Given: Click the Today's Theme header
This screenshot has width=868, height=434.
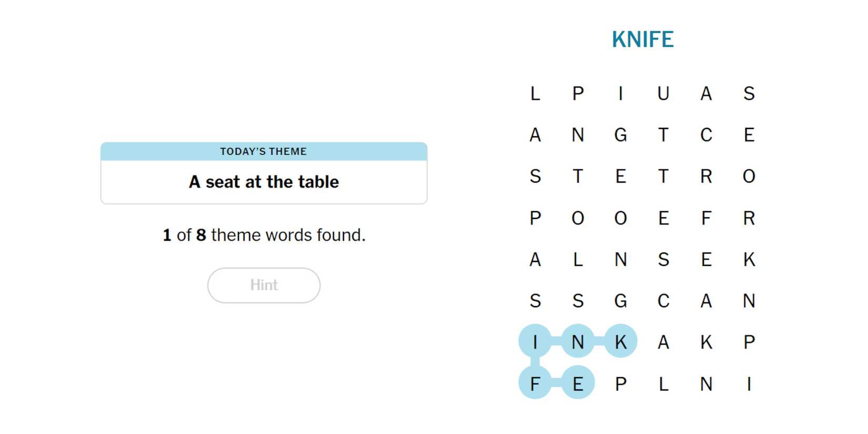Looking at the screenshot, I should [264, 152].
